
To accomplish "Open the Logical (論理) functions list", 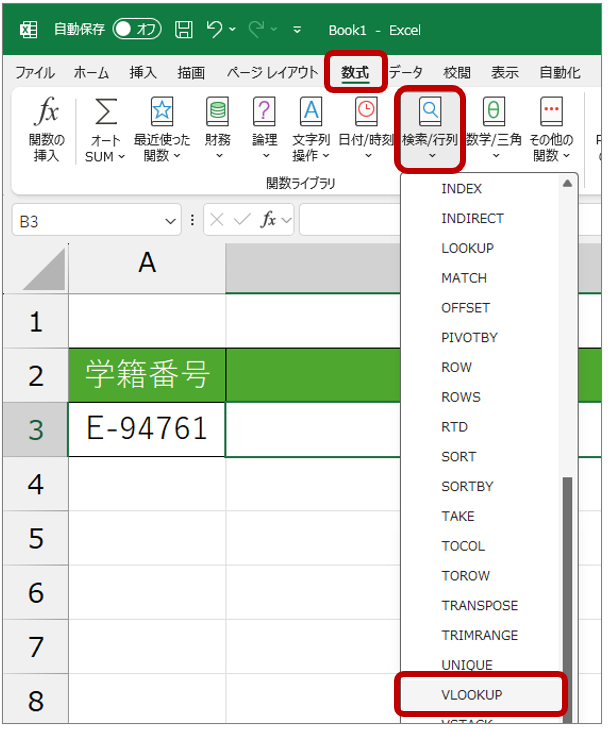I will point(264,128).
